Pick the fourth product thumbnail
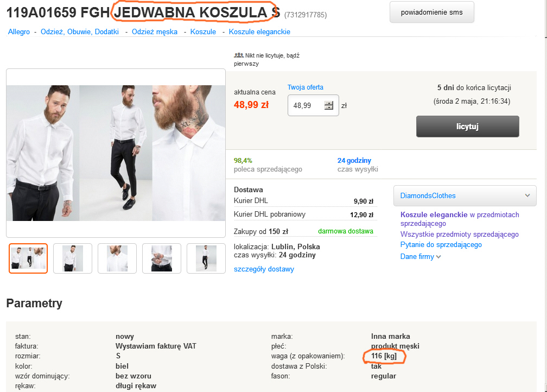547x392 pixels. (x=162, y=258)
